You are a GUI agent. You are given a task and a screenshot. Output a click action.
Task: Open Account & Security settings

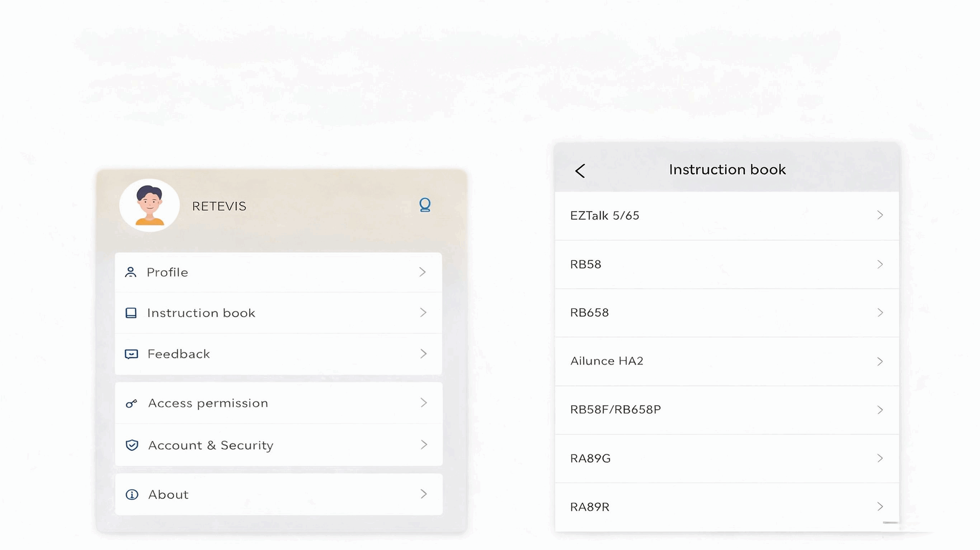tap(278, 445)
